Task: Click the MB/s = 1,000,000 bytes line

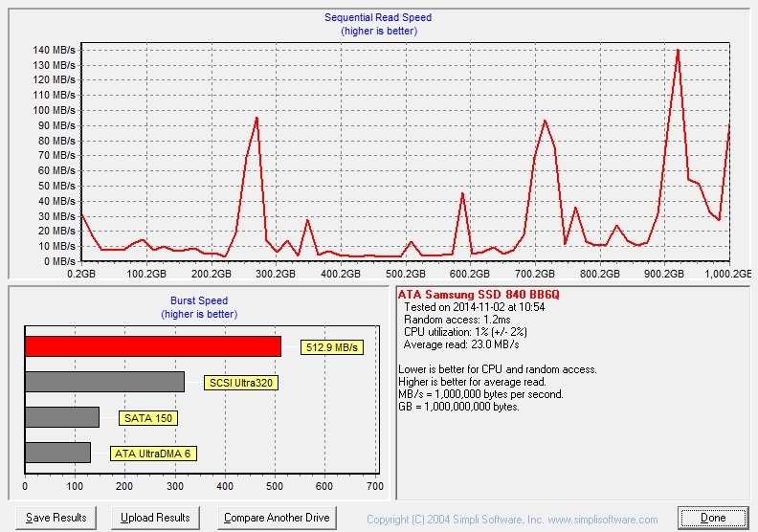Action: [x=480, y=394]
